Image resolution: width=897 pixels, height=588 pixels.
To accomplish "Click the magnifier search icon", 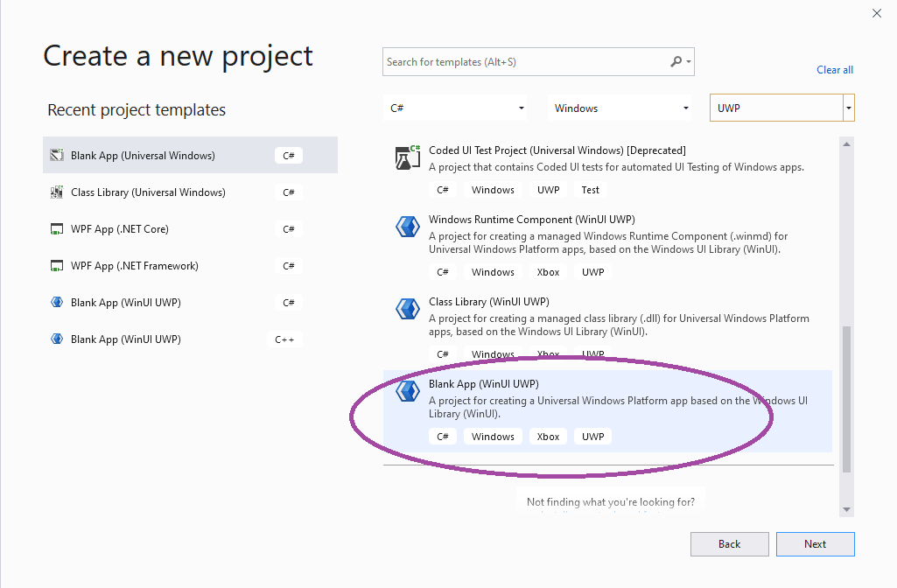I will [676, 61].
